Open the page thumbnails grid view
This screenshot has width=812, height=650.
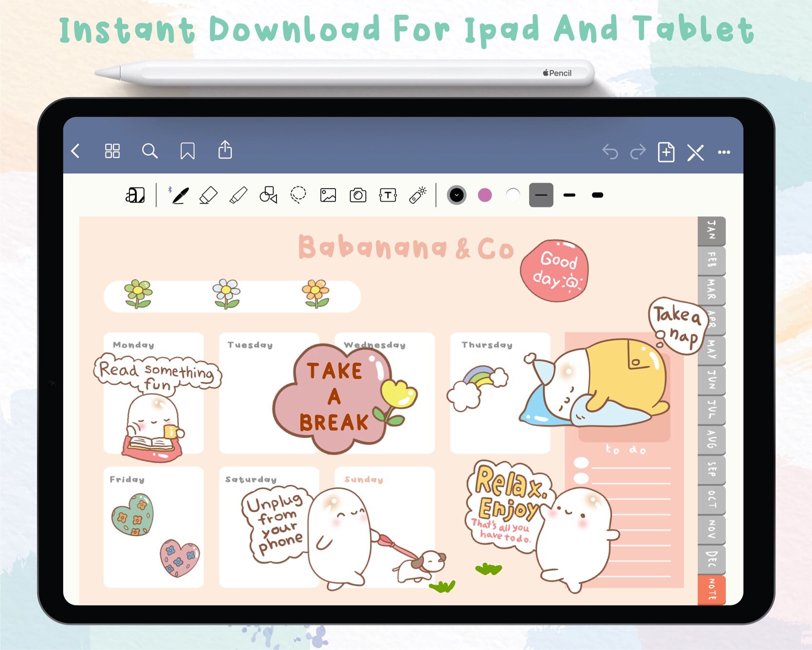(112, 151)
